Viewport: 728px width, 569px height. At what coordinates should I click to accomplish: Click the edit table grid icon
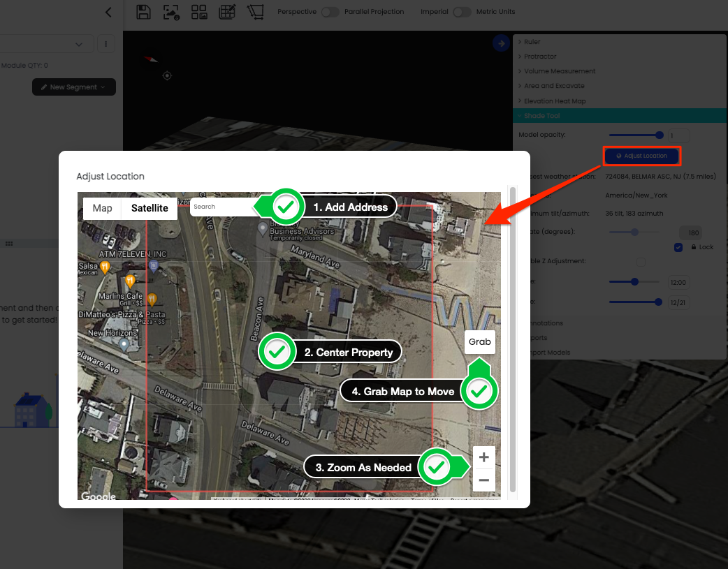(x=227, y=12)
